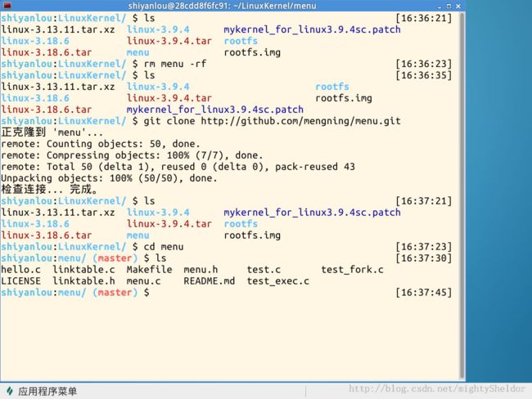This screenshot has height=399, width=532.
Task: Select menu.h in the file listing
Action: 201,270
